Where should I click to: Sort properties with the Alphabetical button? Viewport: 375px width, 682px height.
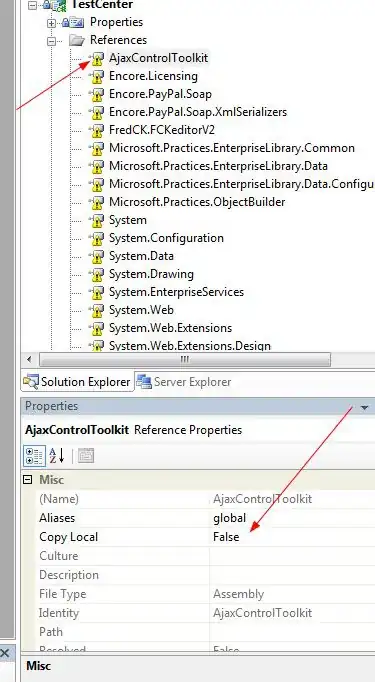click(x=56, y=455)
